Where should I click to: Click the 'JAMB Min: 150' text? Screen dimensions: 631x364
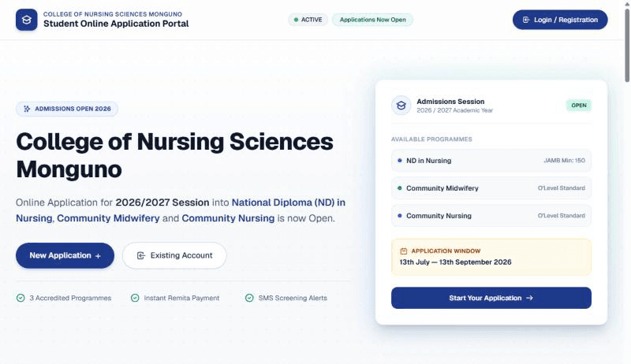point(564,160)
